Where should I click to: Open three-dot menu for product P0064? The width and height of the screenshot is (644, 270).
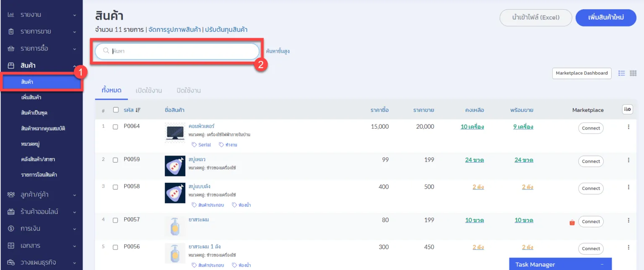pyautogui.click(x=628, y=127)
